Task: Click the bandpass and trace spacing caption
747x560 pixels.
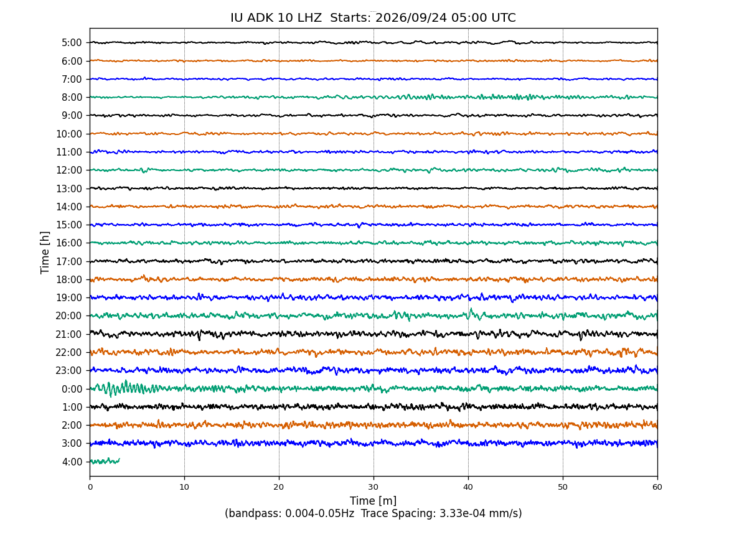Action: 373,514
